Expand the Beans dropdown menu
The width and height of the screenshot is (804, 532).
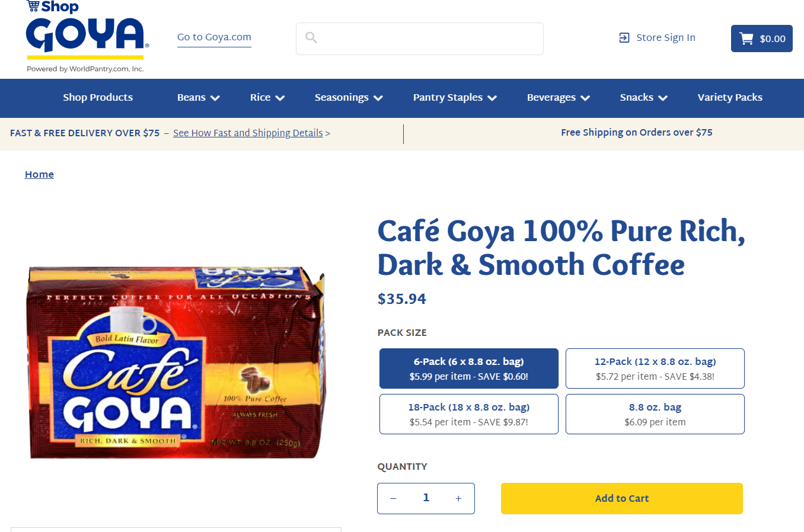click(199, 98)
